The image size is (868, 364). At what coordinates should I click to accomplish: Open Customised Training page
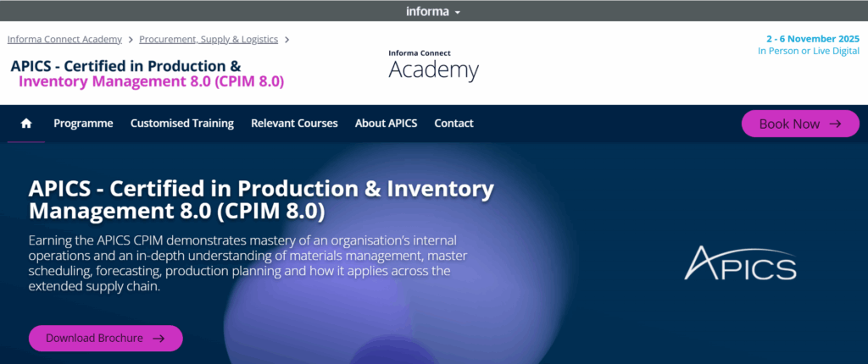coord(182,124)
